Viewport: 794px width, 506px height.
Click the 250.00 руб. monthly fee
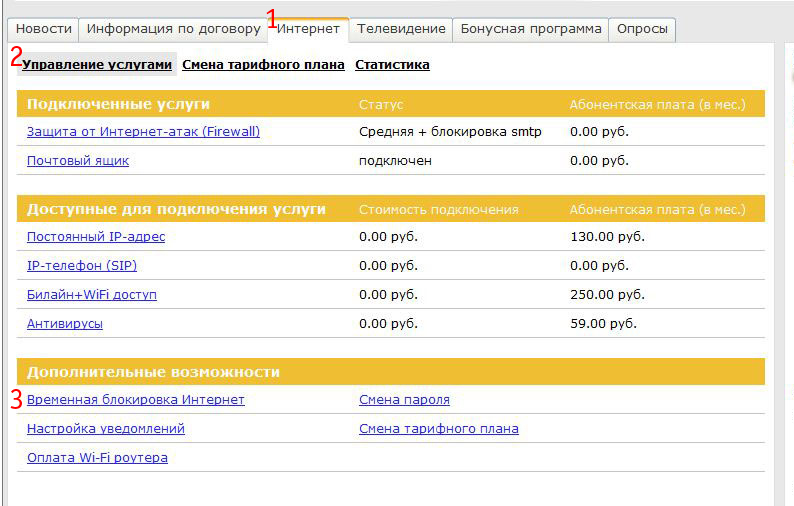click(608, 294)
